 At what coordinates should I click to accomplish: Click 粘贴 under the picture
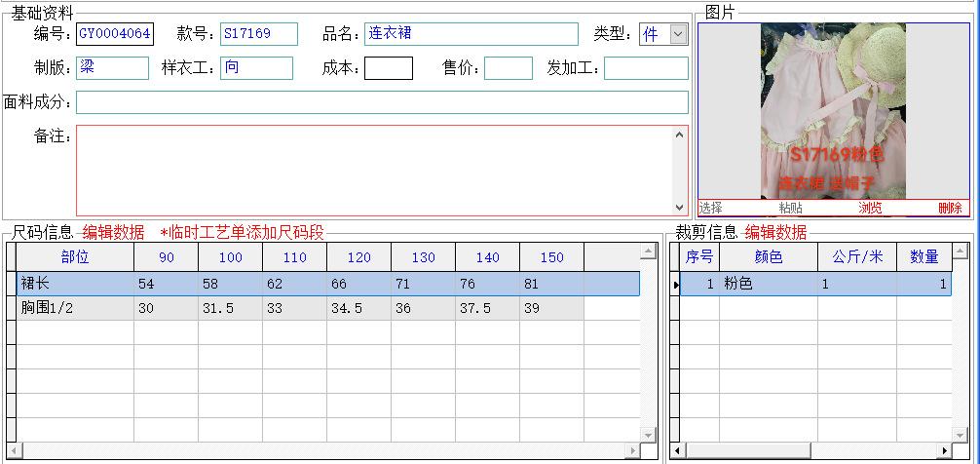791,209
